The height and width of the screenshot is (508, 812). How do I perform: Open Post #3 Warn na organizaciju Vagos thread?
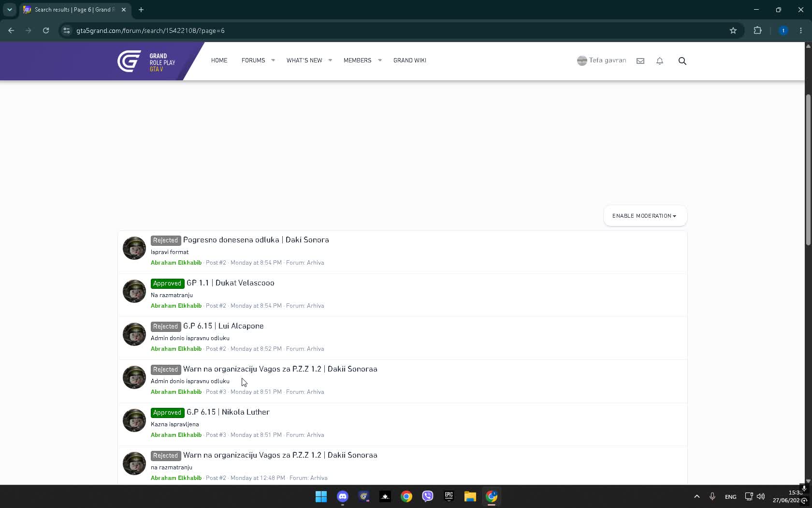[280, 369]
